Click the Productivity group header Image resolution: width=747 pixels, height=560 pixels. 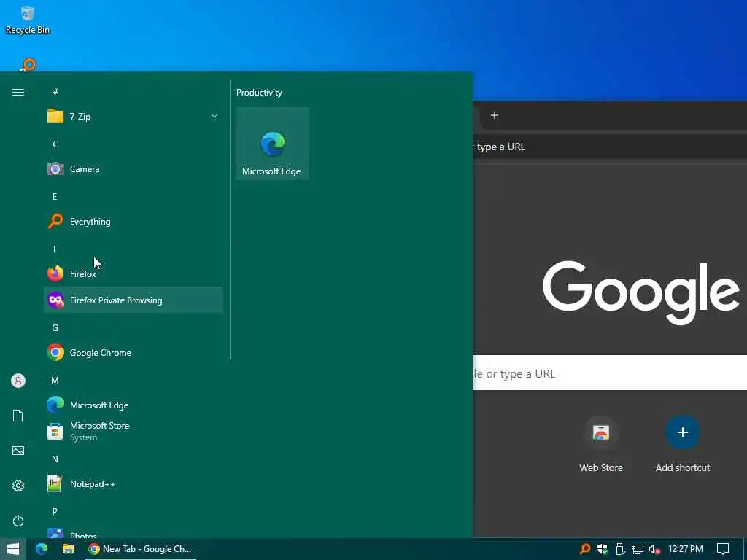(259, 93)
